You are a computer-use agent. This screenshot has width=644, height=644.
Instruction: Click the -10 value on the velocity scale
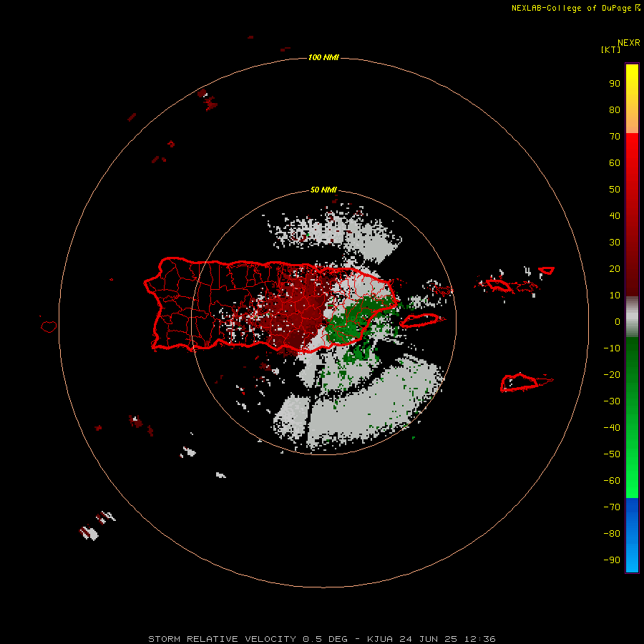612,348
